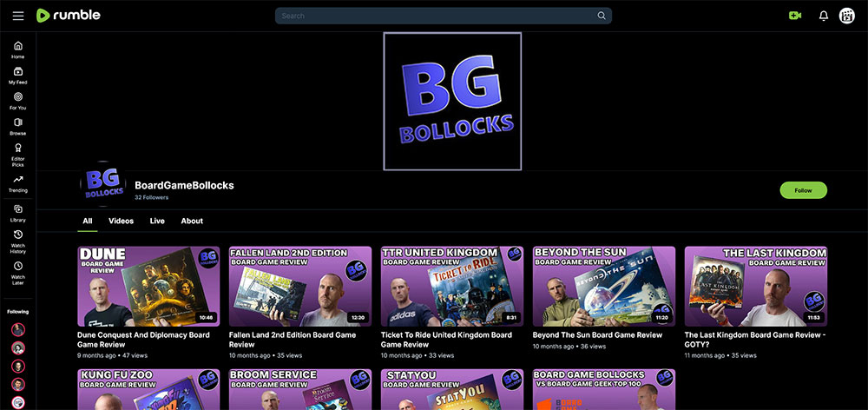Click the green upload camera icon
The width and height of the screenshot is (868, 410).
click(x=795, y=16)
